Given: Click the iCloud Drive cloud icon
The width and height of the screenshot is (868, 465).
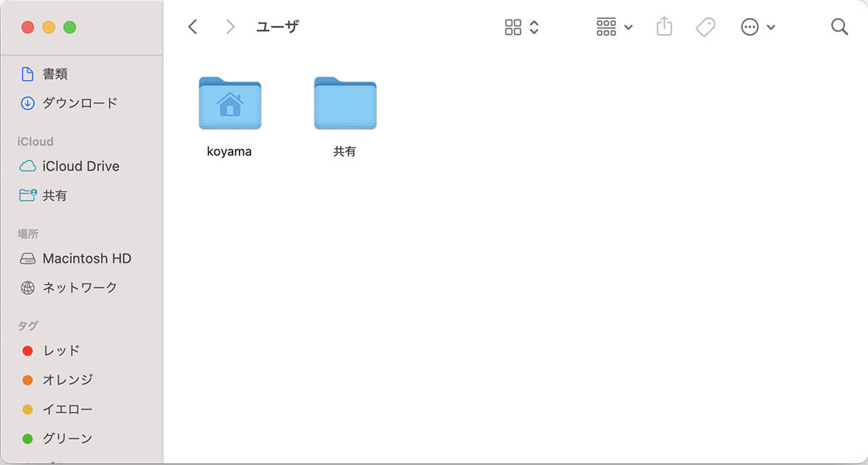Looking at the screenshot, I should [27, 166].
